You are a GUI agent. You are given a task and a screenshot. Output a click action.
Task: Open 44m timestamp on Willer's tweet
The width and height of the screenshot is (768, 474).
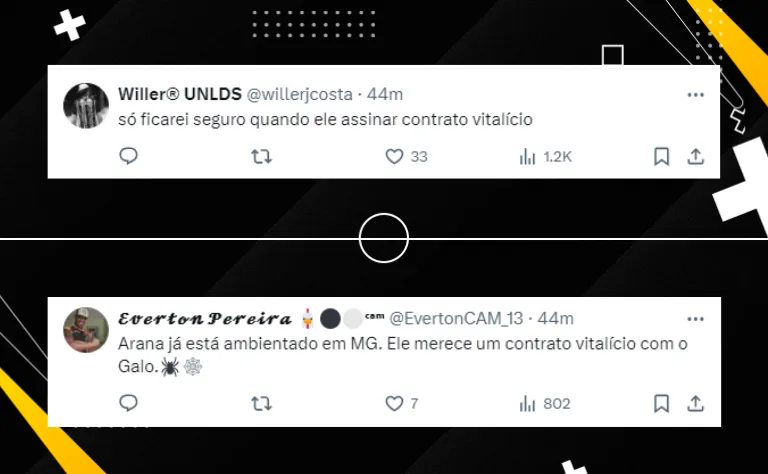tap(385, 94)
